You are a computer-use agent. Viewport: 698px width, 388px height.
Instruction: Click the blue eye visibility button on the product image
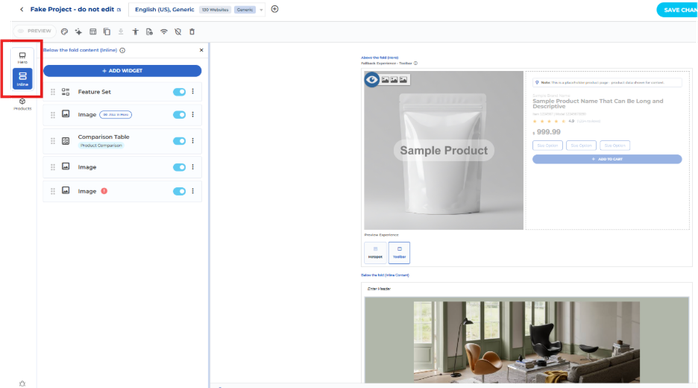372,80
